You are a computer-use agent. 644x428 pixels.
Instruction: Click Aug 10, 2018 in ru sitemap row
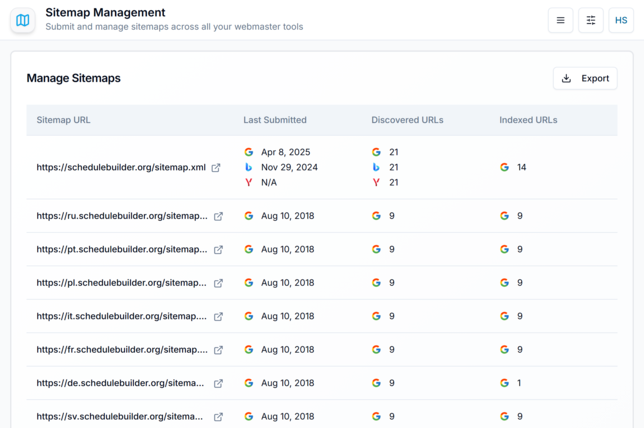click(288, 216)
